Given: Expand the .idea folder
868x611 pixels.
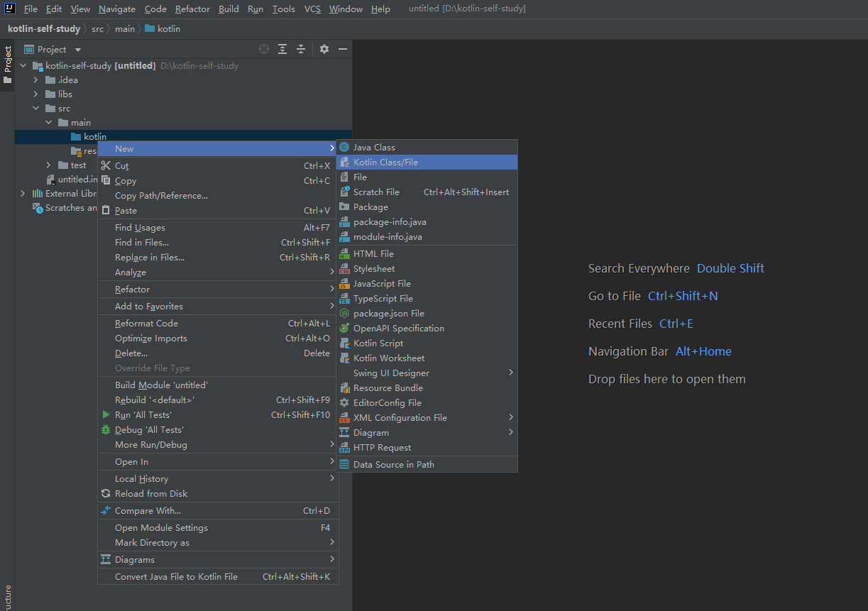Looking at the screenshot, I should coord(35,80).
